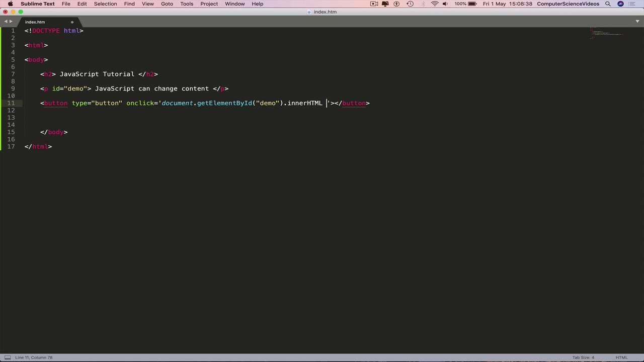This screenshot has width=644, height=362.
Task: Open the Wi-Fi status menu
Action: click(x=435, y=4)
